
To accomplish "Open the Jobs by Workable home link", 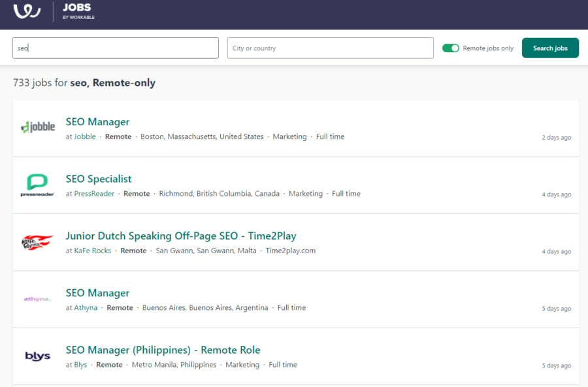I will pyautogui.click(x=78, y=11).
